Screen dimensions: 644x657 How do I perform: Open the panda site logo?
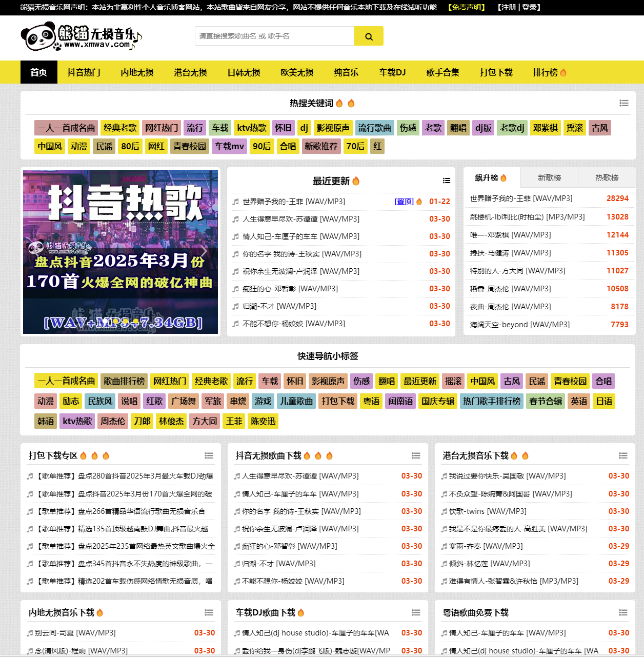click(x=81, y=37)
